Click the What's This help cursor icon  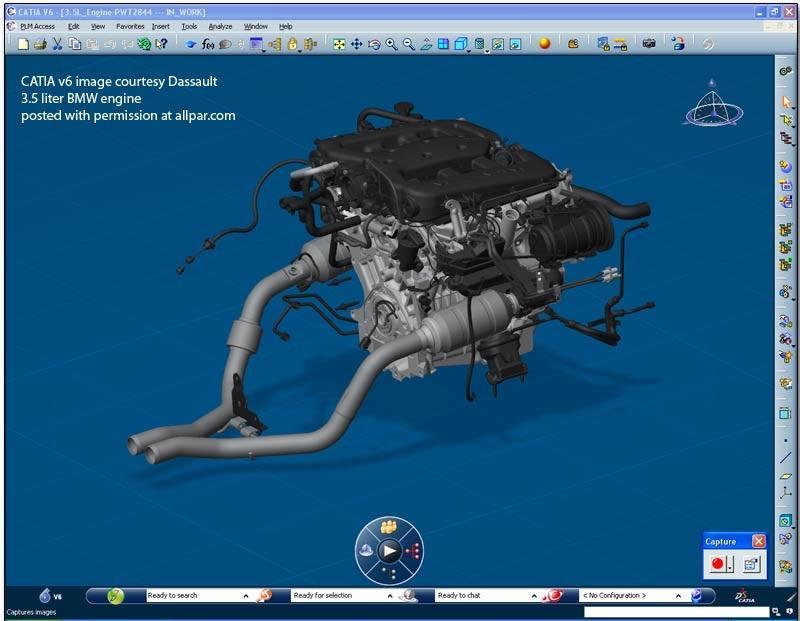pyautogui.click(x=161, y=44)
